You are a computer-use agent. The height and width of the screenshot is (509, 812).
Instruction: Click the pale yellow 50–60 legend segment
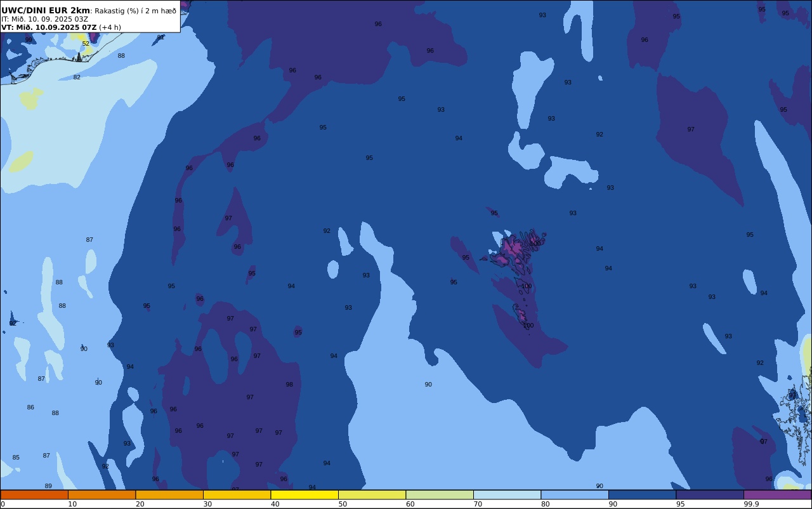click(372, 494)
